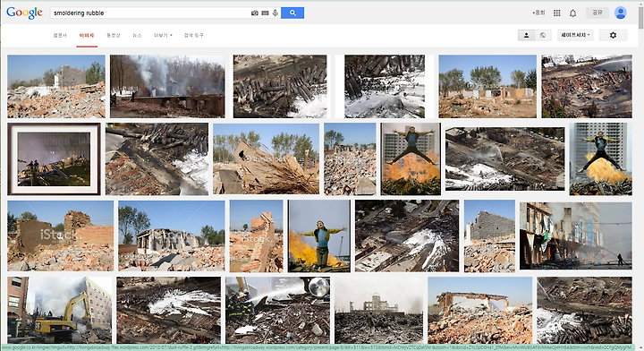Open the 웹문서 (Web) tab
This screenshot has height=351, width=644.
coord(60,35)
